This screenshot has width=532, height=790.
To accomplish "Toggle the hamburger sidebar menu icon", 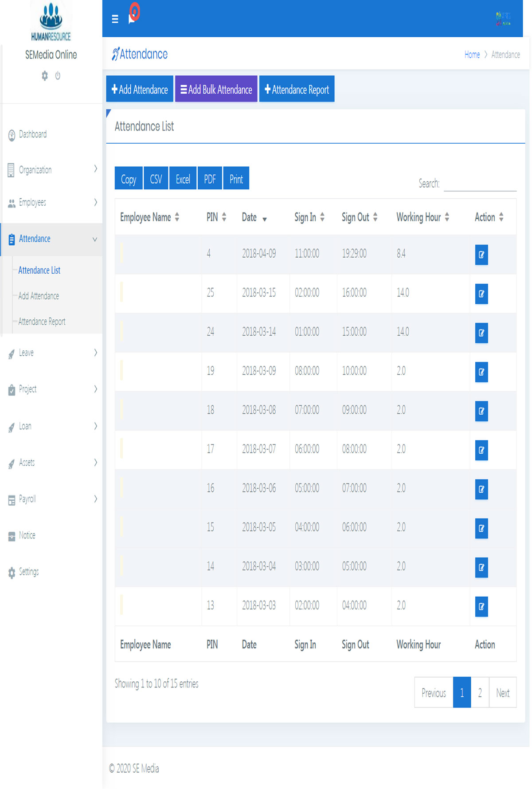I will point(115,19).
